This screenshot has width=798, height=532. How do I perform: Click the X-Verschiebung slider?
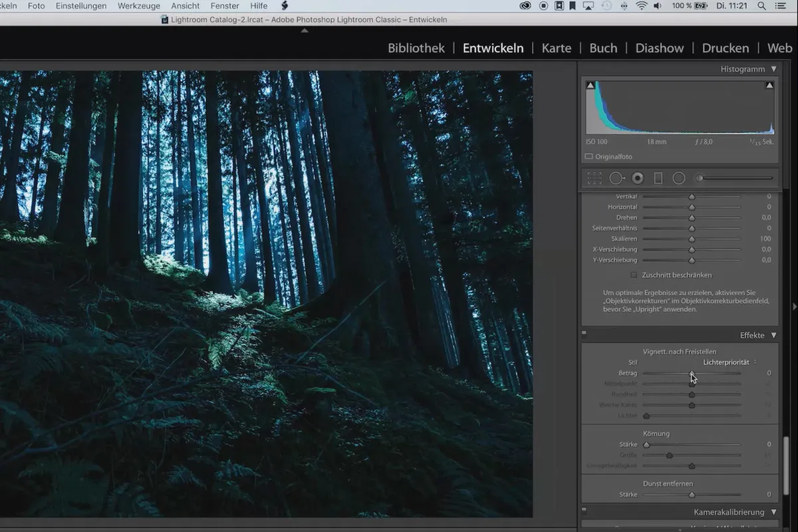(x=692, y=249)
